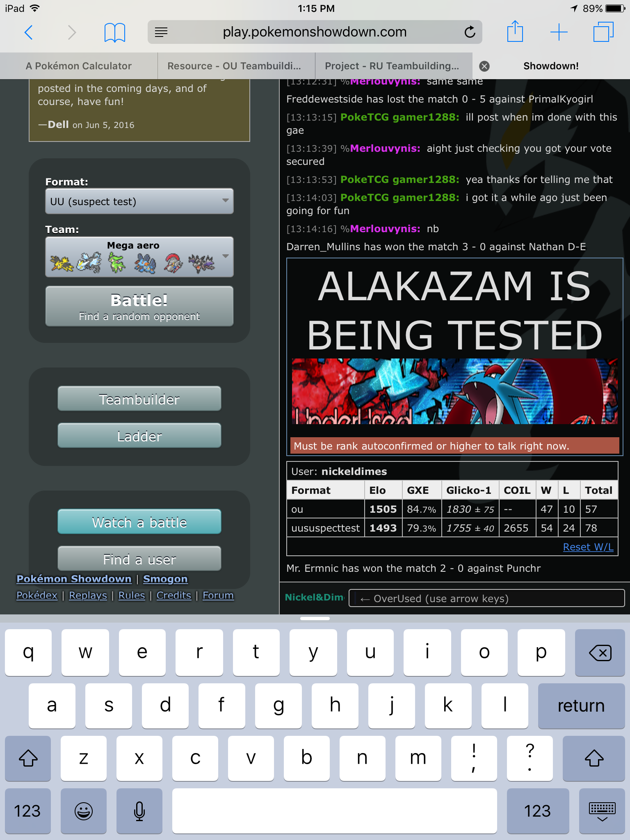The image size is (630, 840).
Task: Open the Rules link
Action: click(132, 595)
